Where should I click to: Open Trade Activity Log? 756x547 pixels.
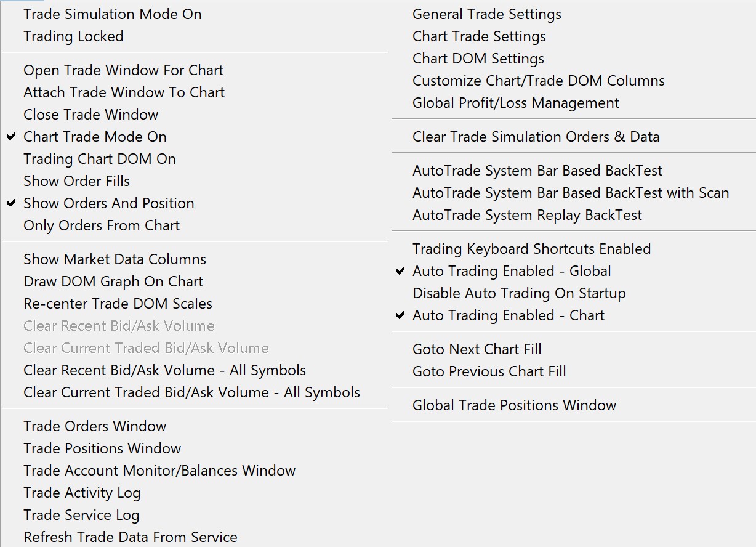[82, 493]
